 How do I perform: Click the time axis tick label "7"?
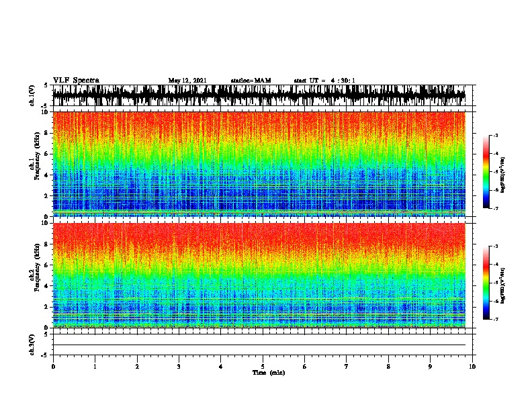pyautogui.click(x=347, y=367)
